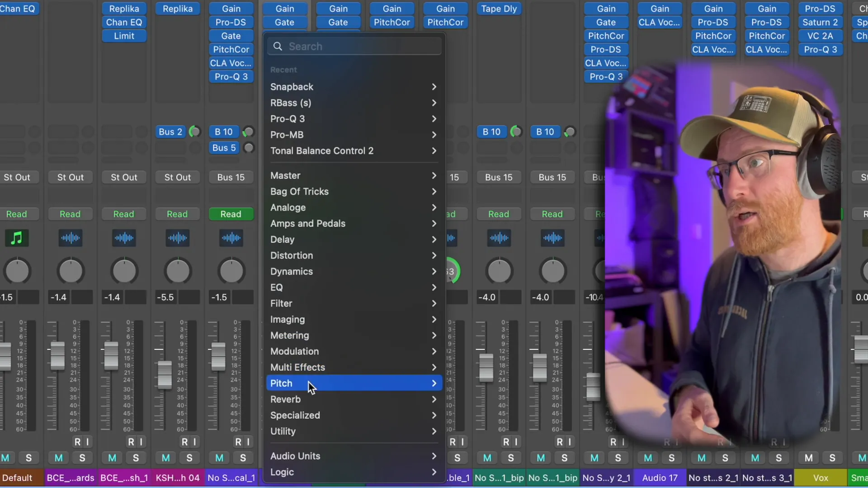The height and width of the screenshot is (488, 868).
Task: Mute the No S...cal_1 channel
Action: [x=219, y=458]
